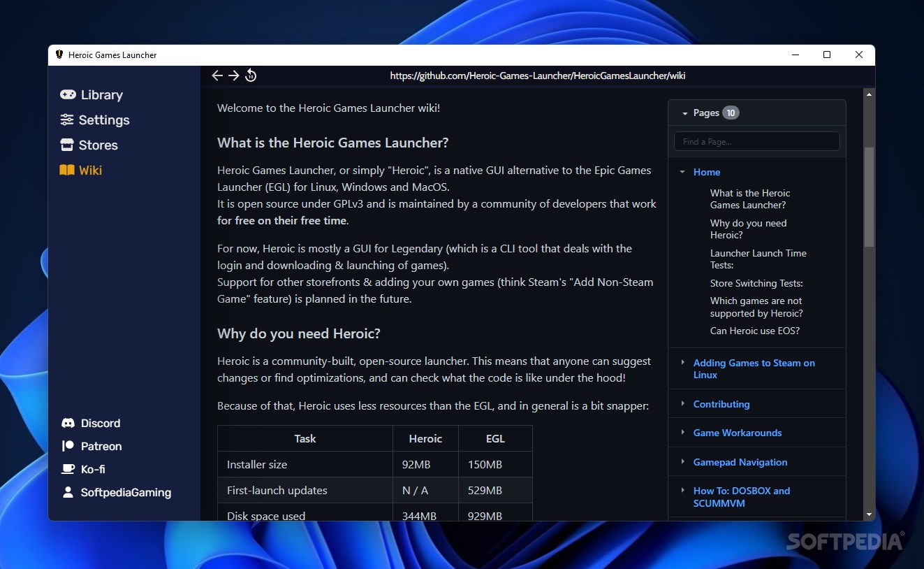Jump to 'Which games are not supported' section
924x569 pixels.
(x=756, y=307)
